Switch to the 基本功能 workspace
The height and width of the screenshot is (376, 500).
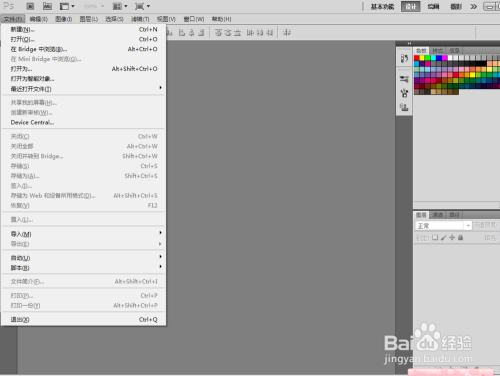(382, 7)
